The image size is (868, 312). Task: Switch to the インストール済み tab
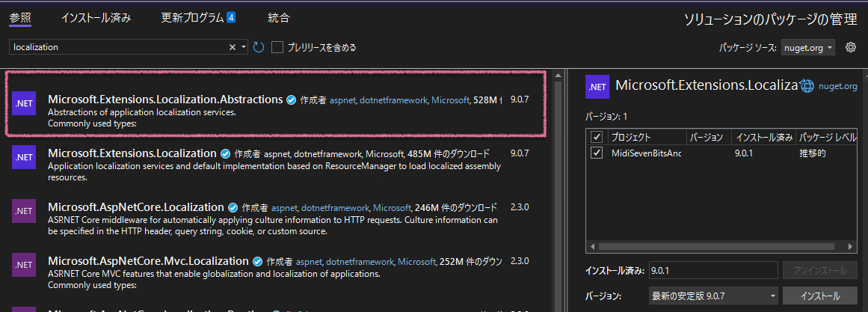coord(96,18)
